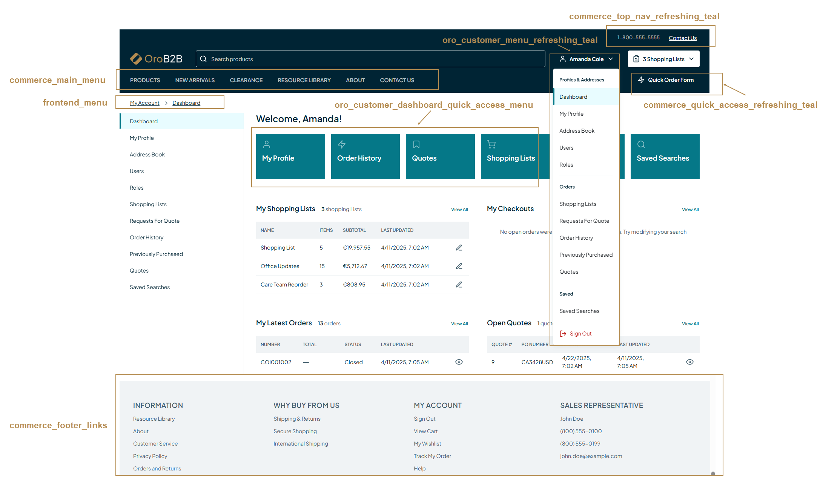Click View All for My Latest Orders

coord(459,324)
